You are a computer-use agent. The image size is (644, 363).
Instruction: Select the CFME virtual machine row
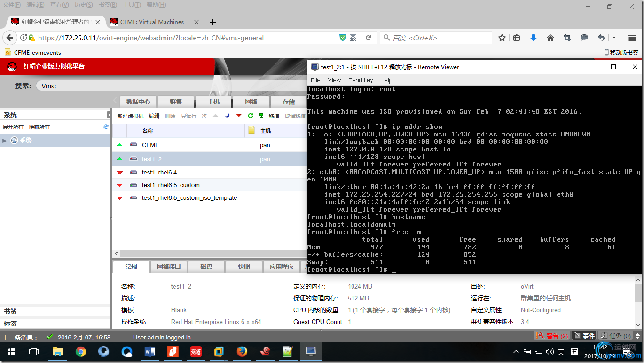click(210, 145)
